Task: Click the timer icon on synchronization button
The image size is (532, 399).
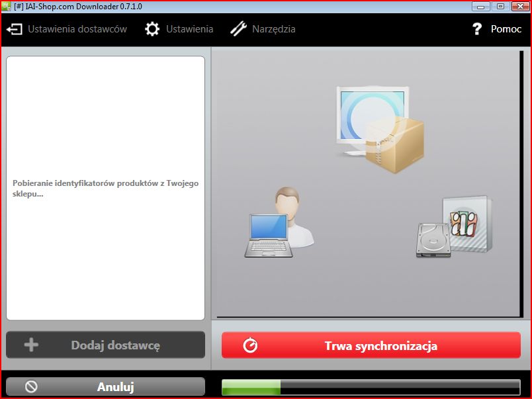Action: click(250, 345)
